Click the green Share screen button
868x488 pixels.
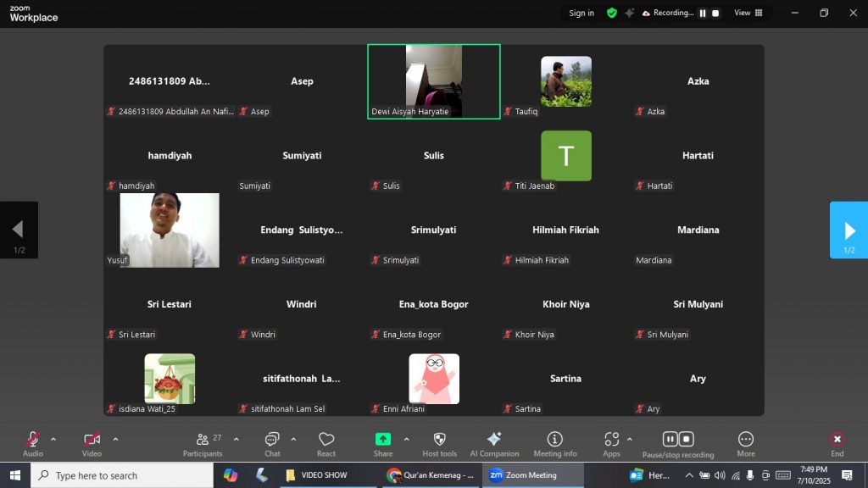[383, 443]
